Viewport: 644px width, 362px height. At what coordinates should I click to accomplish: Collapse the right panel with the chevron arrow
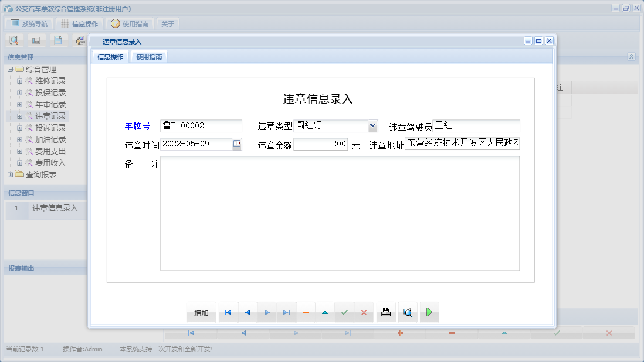631,57
